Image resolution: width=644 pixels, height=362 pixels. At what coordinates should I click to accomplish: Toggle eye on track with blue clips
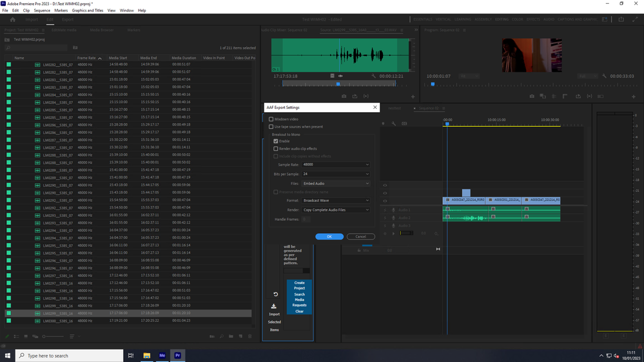pyautogui.click(x=385, y=201)
